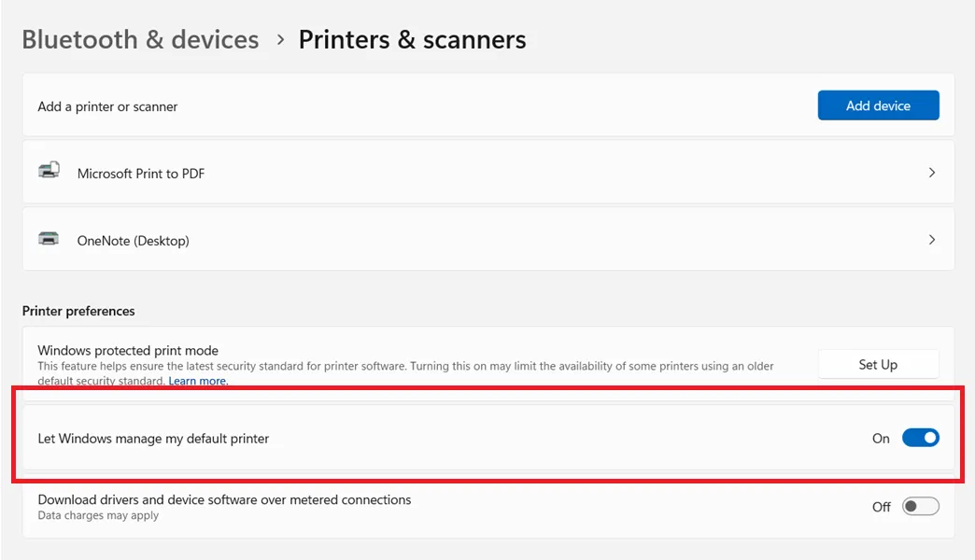Click the Microsoft Print to PDF printer icon
The height and width of the screenshot is (560, 975).
point(49,170)
